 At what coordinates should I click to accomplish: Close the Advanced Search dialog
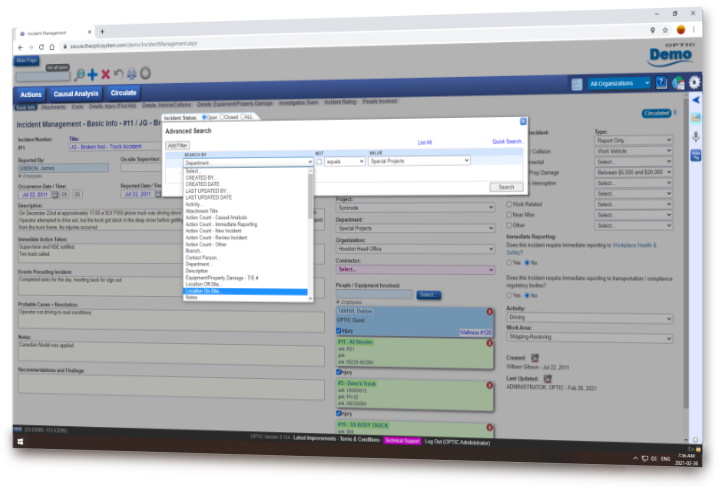click(x=523, y=121)
